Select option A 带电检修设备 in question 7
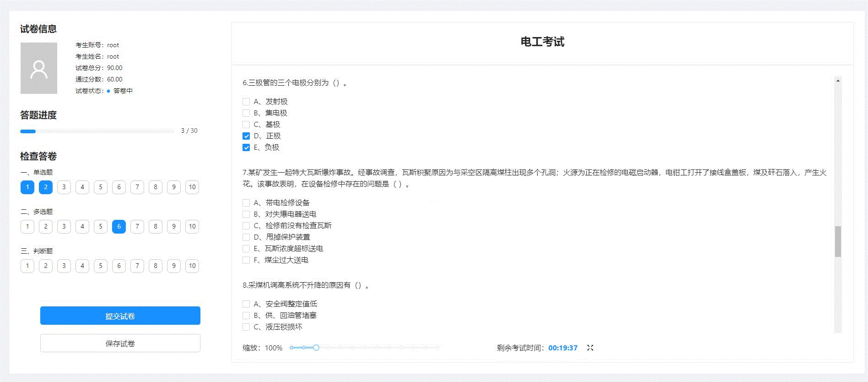Screen dimensions: 868x382 (246, 203)
